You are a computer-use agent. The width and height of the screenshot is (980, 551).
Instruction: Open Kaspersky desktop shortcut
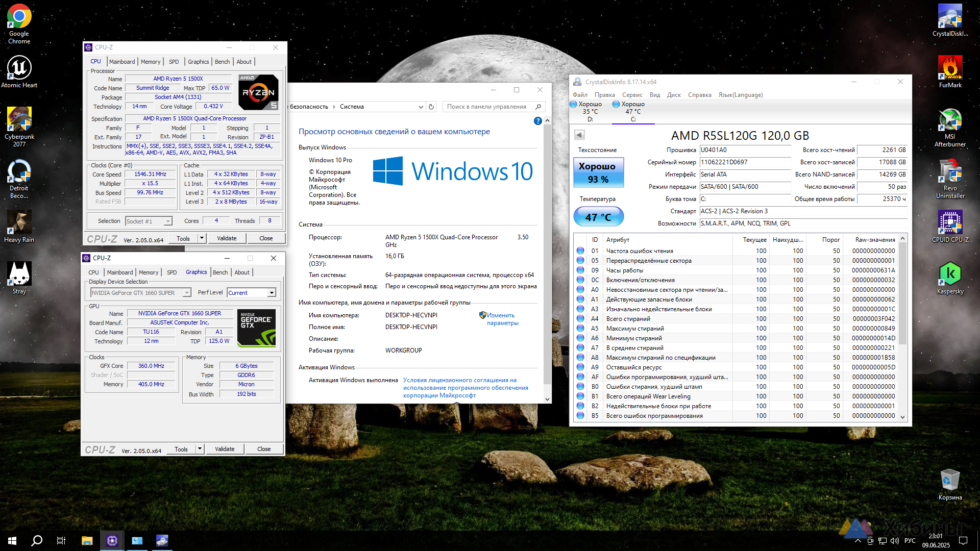pyautogui.click(x=950, y=278)
